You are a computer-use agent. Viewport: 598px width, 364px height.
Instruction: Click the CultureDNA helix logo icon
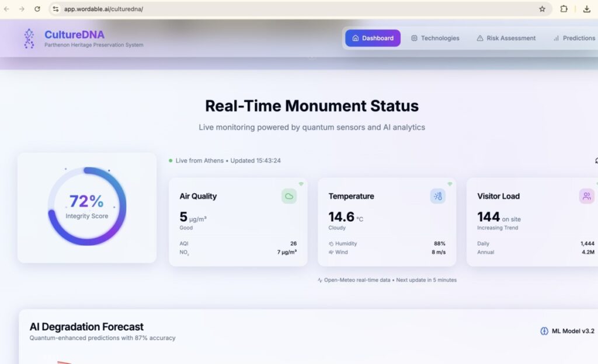[29, 38]
